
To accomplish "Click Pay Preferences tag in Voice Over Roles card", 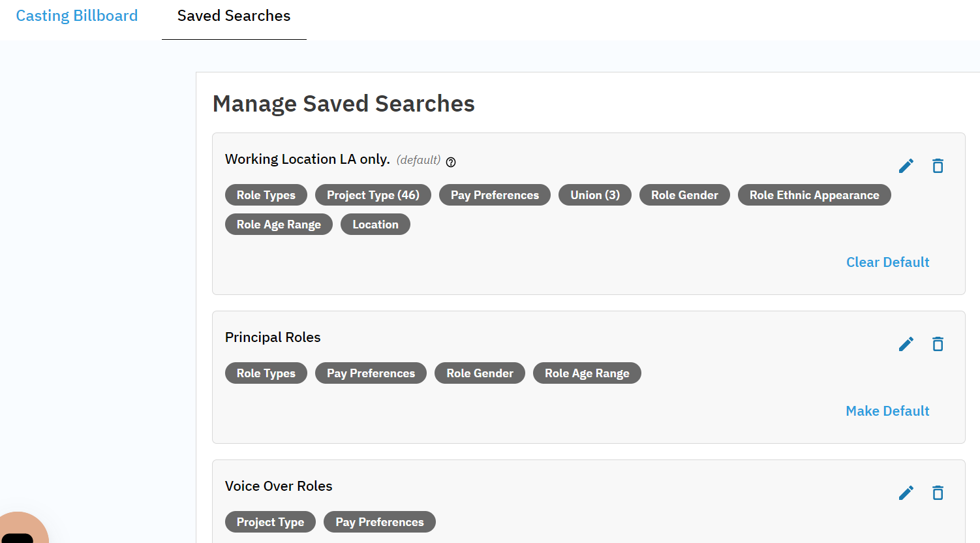I will 380,522.
